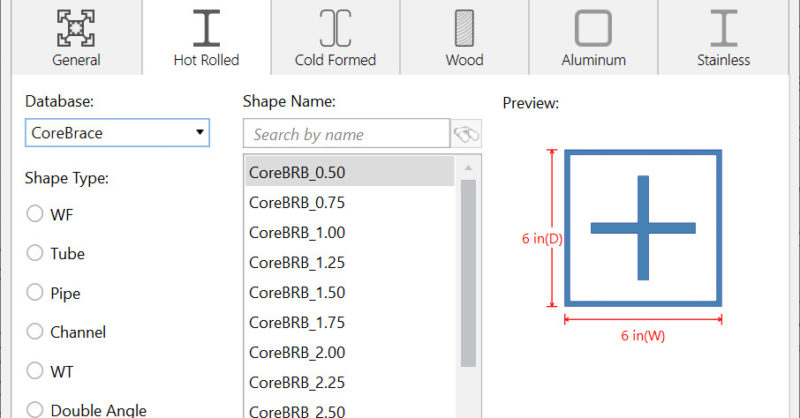Screen dimensions: 800x418
Task: Select Channel as the shape type
Action: point(35,331)
